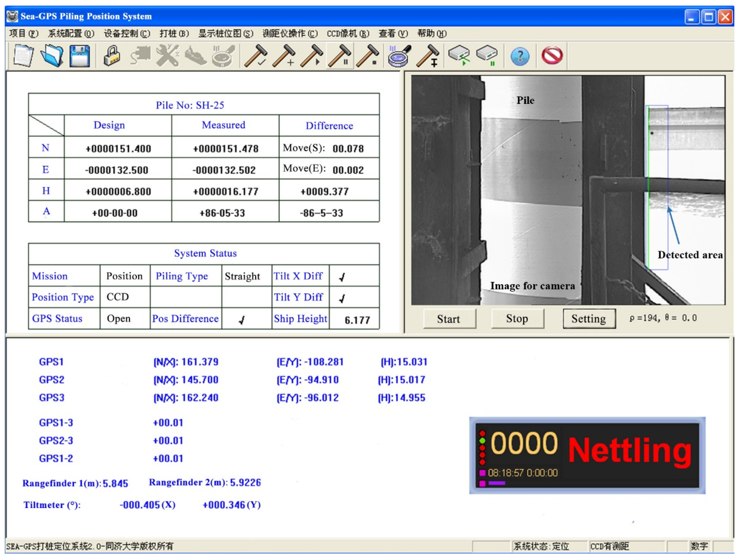Open help via the blue question icon
The width and height of the screenshot is (744, 560).
coord(520,56)
